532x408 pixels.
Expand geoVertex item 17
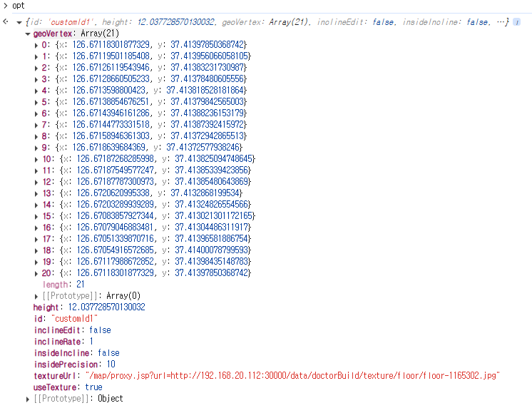tap(36, 239)
